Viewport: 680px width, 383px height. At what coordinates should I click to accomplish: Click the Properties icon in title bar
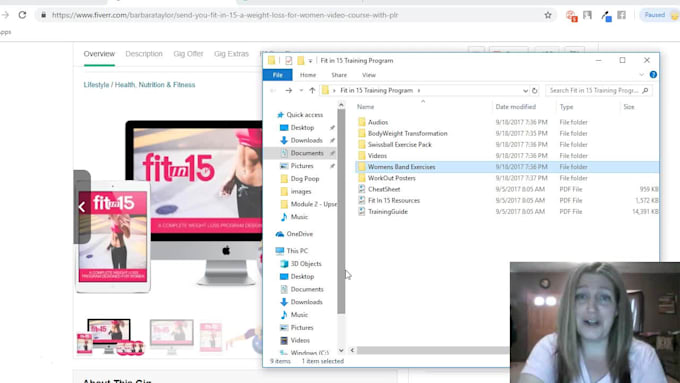pyautogui.click(x=289, y=60)
